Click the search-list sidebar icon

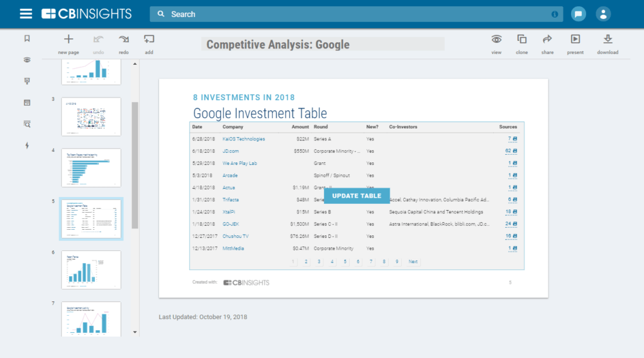27,124
